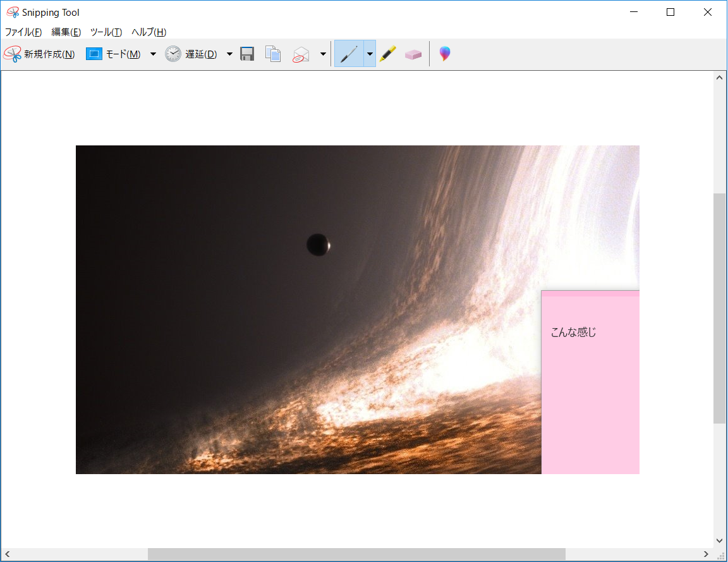Copy the snip using the copy icon
The height and width of the screenshot is (562, 728).
click(273, 54)
